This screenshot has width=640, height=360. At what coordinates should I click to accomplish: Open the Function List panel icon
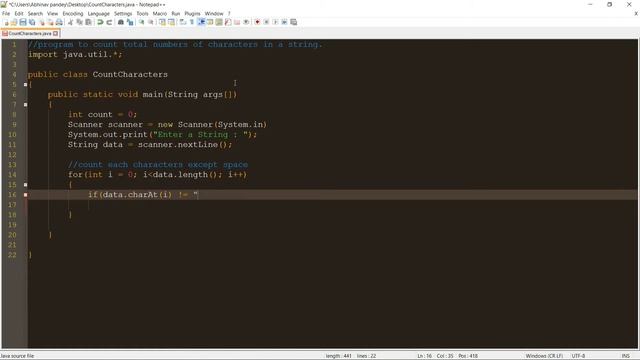[228, 22]
